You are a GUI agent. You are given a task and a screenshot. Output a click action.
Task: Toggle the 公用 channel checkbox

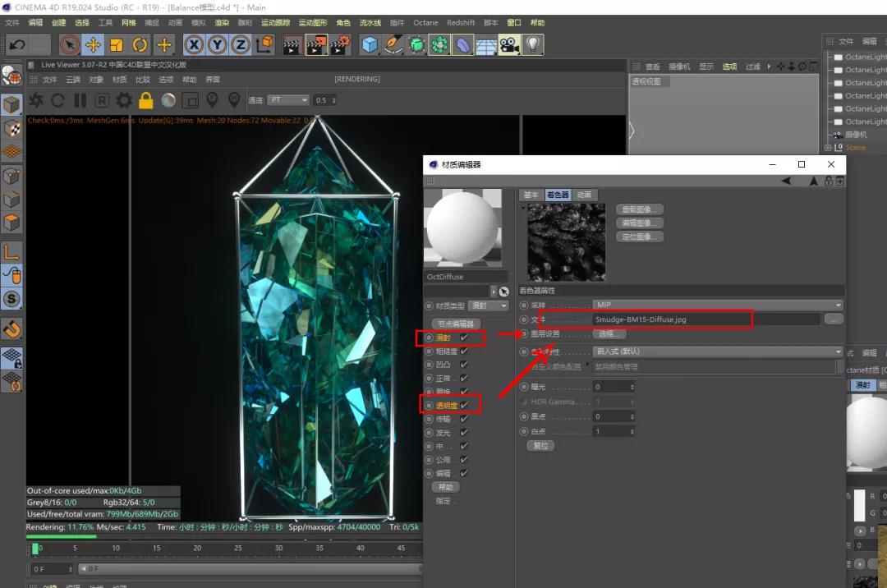(464, 460)
